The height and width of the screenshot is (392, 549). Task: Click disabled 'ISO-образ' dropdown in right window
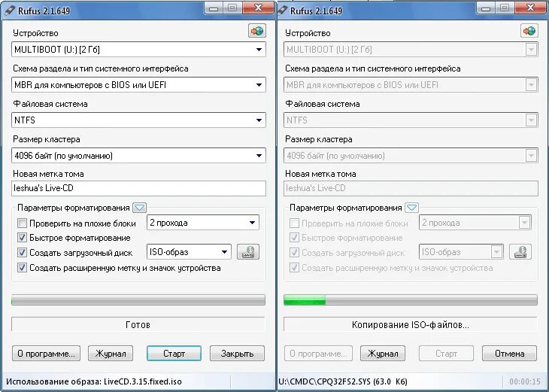[461, 252]
